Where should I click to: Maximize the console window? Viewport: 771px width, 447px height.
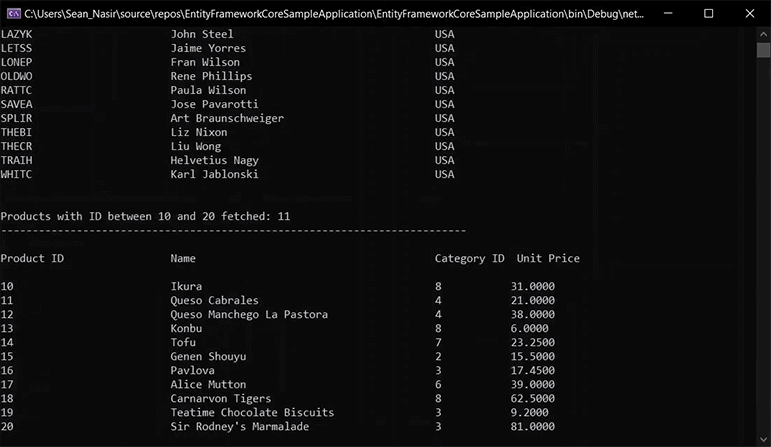709,13
